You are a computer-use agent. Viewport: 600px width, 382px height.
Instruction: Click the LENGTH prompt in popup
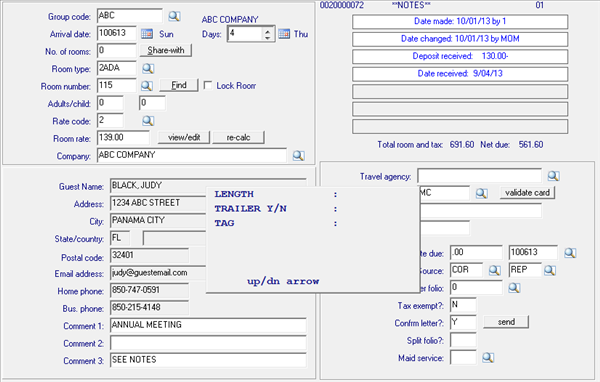click(x=234, y=194)
